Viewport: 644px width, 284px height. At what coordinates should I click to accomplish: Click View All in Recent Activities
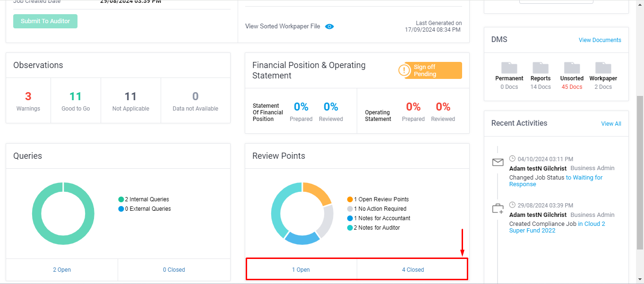point(611,124)
